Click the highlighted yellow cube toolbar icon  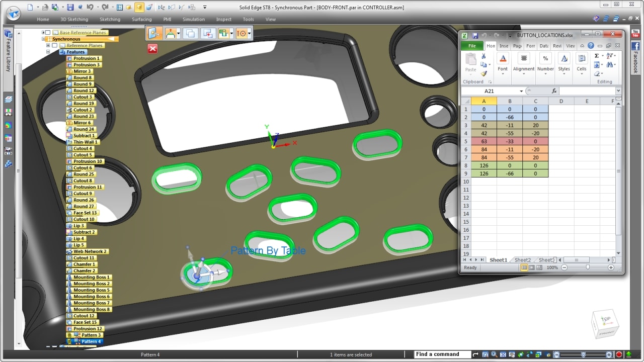click(x=139, y=7)
